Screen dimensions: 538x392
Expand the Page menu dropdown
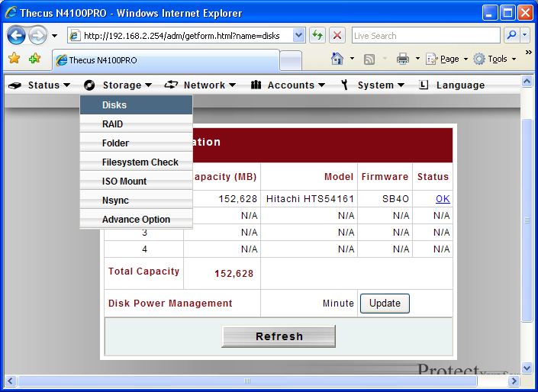point(448,59)
